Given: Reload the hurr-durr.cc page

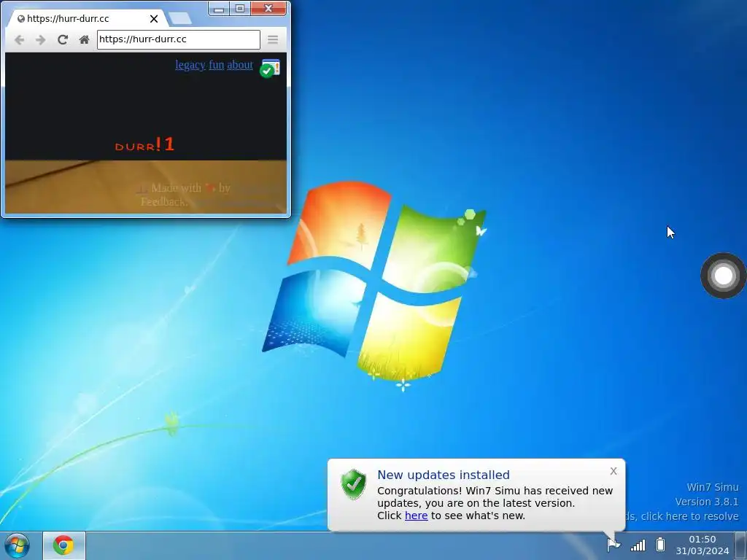Looking at the screenshot, I should 63,39.
